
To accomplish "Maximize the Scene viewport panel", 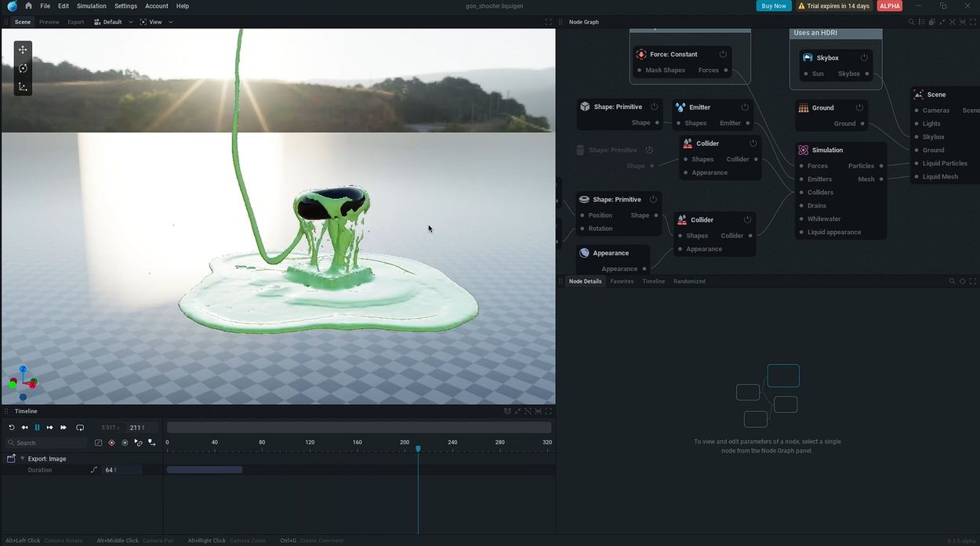I will pyautogui.click(x=548, y=22).
